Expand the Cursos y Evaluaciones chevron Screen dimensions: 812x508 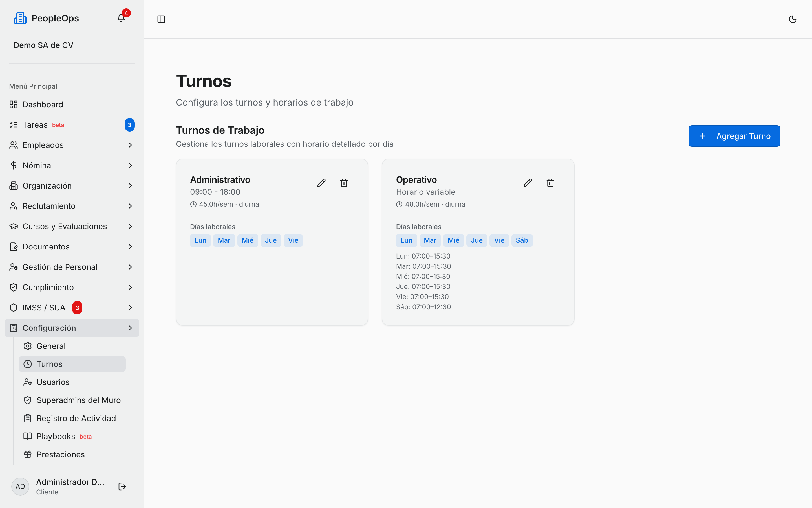(130, 226)
